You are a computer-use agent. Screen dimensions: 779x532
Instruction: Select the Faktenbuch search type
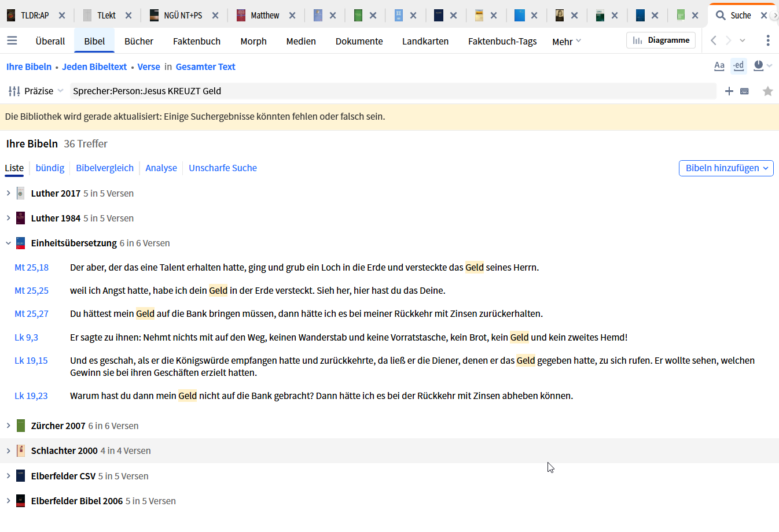tap(197, 41)
